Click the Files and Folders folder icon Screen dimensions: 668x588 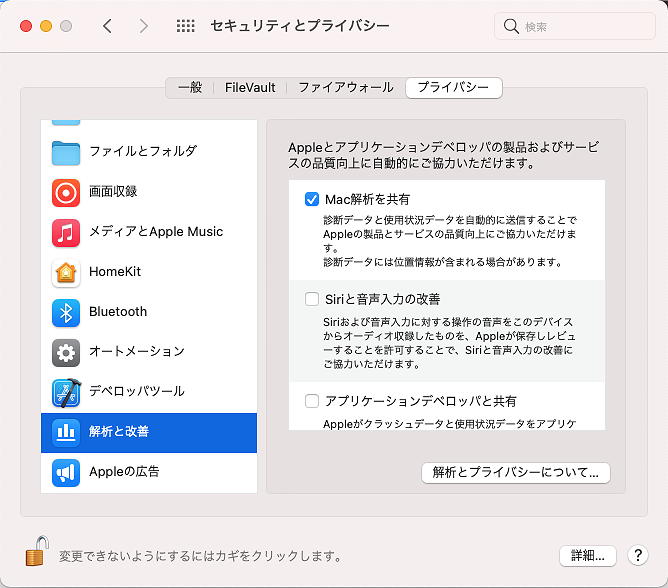(x=66, y=153)
